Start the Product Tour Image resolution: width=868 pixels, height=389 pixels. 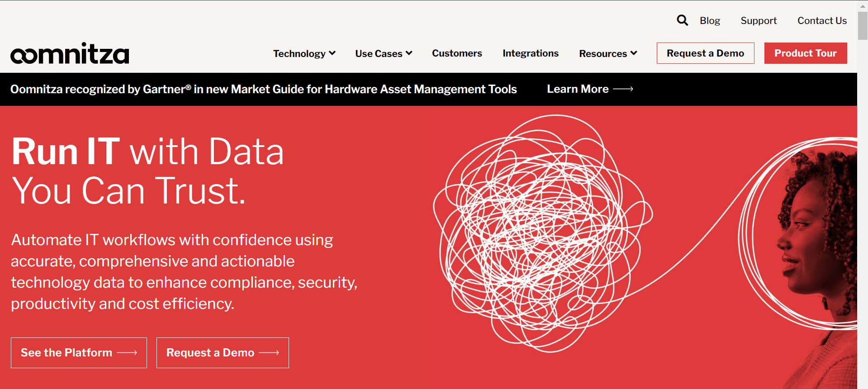(x=806, y=53)
